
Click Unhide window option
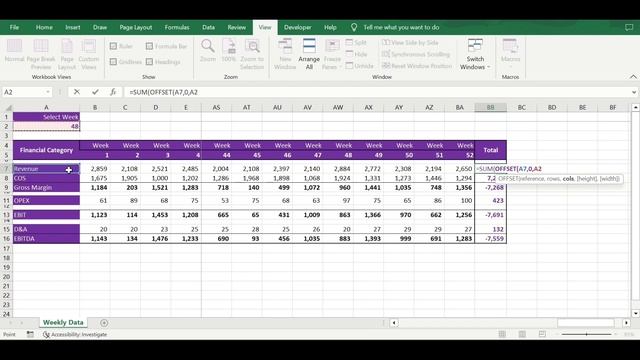coord(359,66)
